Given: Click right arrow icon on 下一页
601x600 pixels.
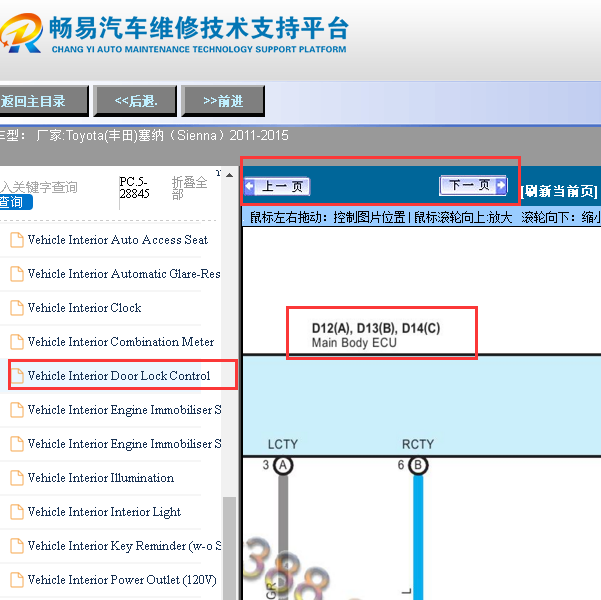Looking at the screenshot, I should [x=501, y=186].
